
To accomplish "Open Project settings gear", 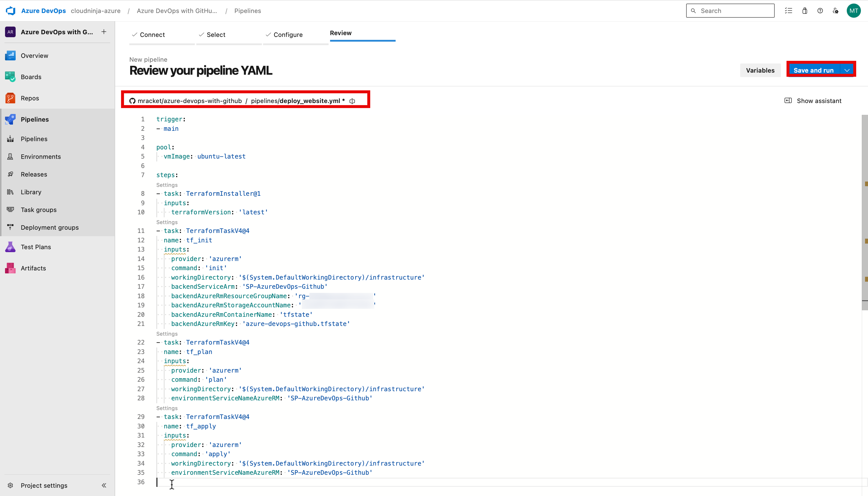I will click(x=10, y=485).
